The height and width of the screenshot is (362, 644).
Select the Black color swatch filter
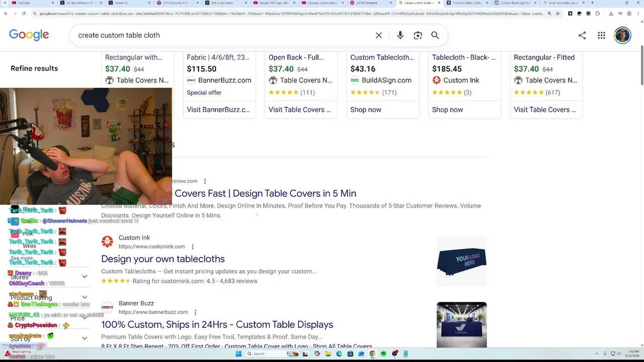(x=15, y=210)
